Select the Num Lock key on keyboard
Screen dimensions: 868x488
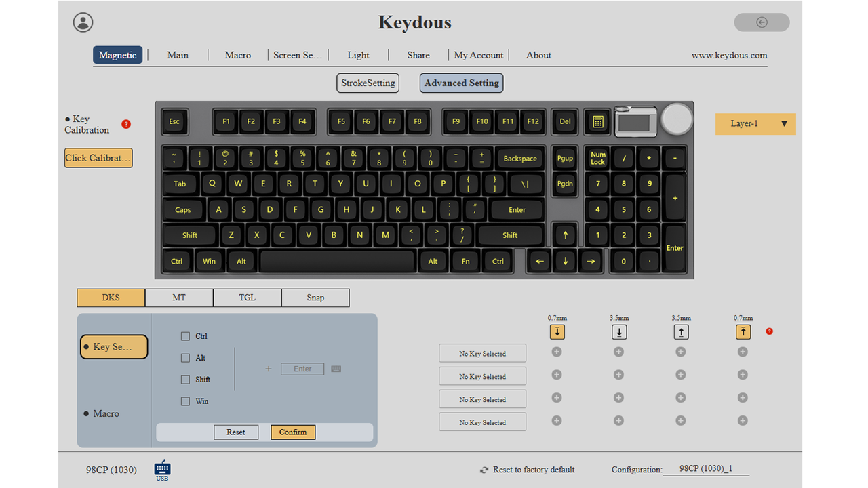coord(598,159)
